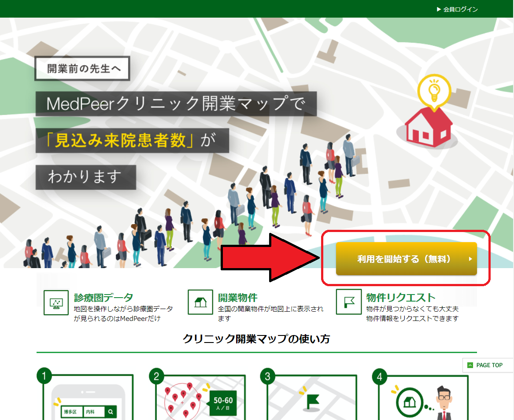Click the 「見込み来院患者数」が headline text
This screenshot has height=420, width=514.
pyautogui.click(x=132, y=140)
